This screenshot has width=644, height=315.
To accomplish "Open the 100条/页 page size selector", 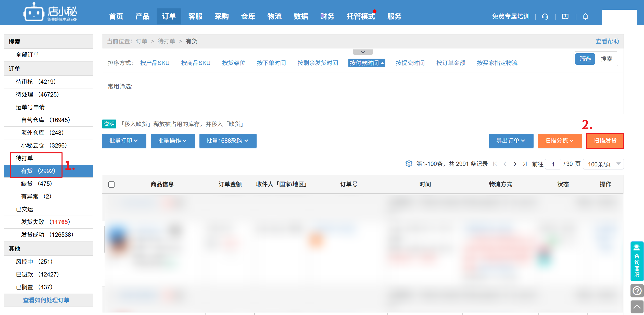I will tap(603, 164).
